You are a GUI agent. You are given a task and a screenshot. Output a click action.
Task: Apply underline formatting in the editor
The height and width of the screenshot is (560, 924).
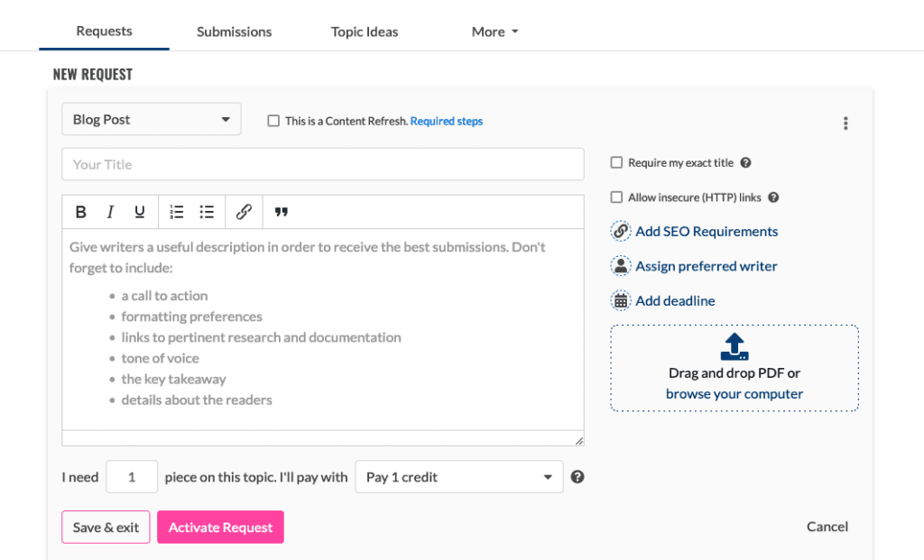tap(140, 212)
